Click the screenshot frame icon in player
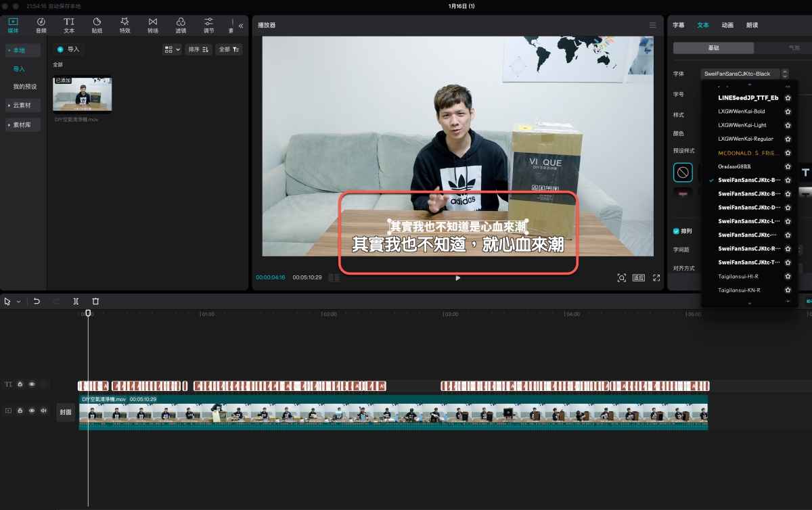Viewport: 812px width, 510px height. click(x=621, y=277)
